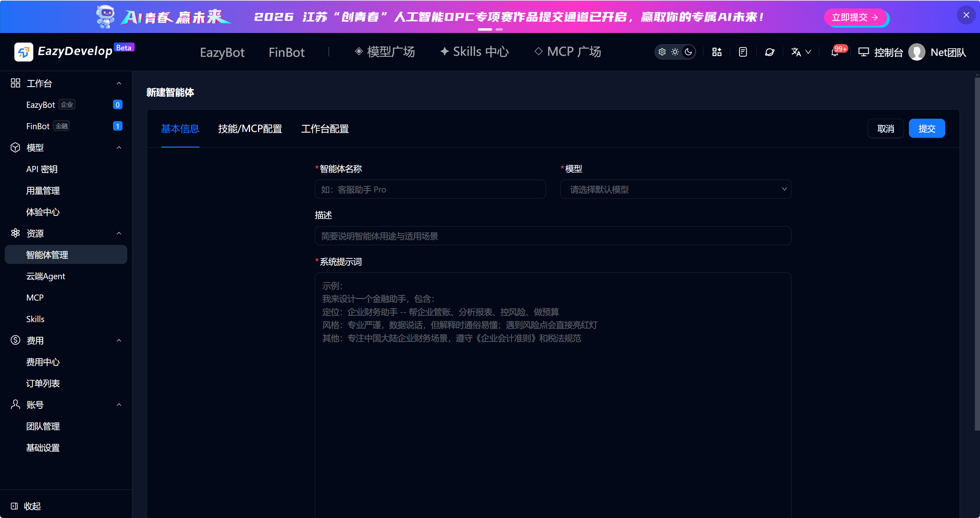Screen dimensions: 980x518
Task: Open 用量管理 in the sidebar
Action: click(66, 190)
